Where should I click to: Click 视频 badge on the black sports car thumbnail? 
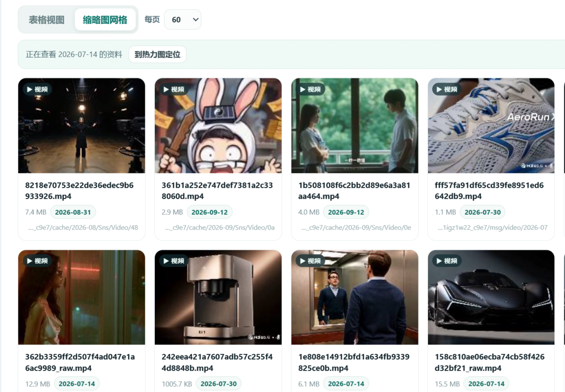(x=447, y=261)
